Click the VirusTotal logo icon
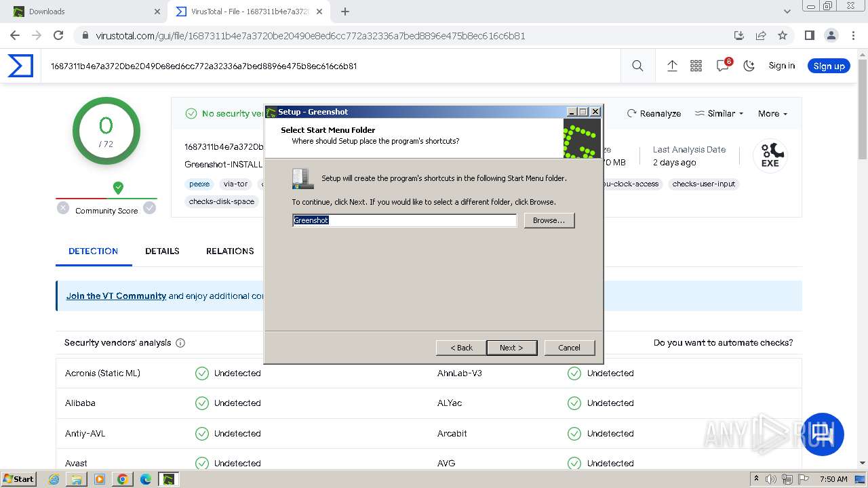 coord(20,66)
